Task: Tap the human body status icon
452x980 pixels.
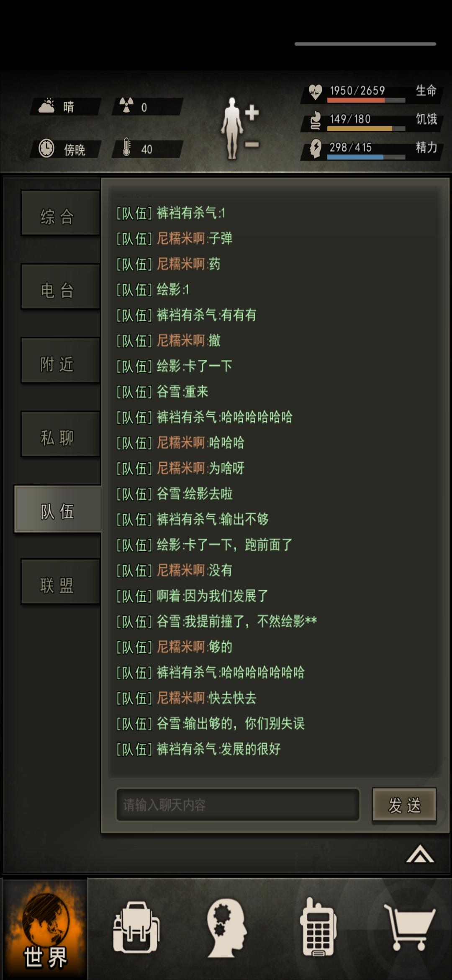Action: pyautogui.click(x=233, y=128)
